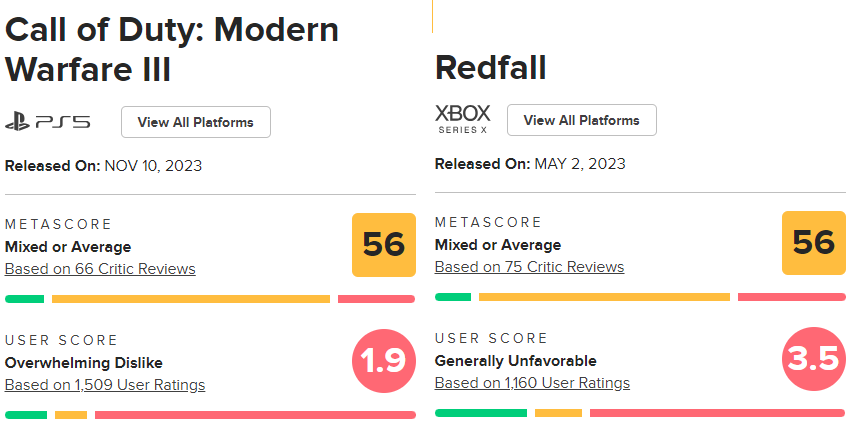Image resolution: width=857 pixels, height=438 pixels.
Task: Open Based on 75 Critic Reviews link
Action: [529, 267]
